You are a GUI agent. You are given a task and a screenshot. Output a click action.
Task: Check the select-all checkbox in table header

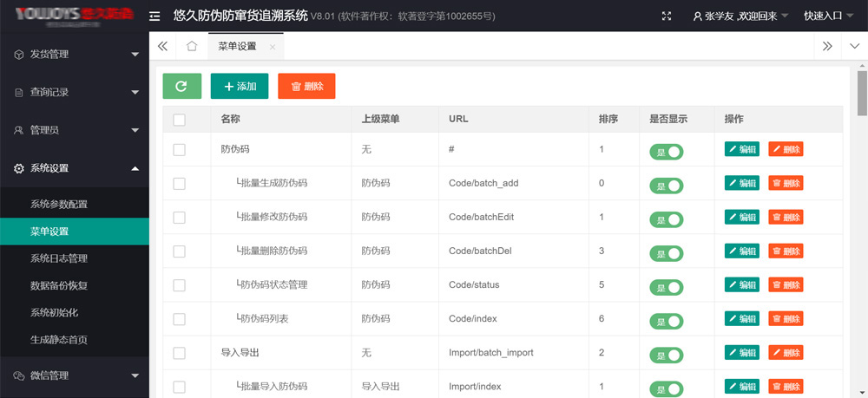(180, 120)
